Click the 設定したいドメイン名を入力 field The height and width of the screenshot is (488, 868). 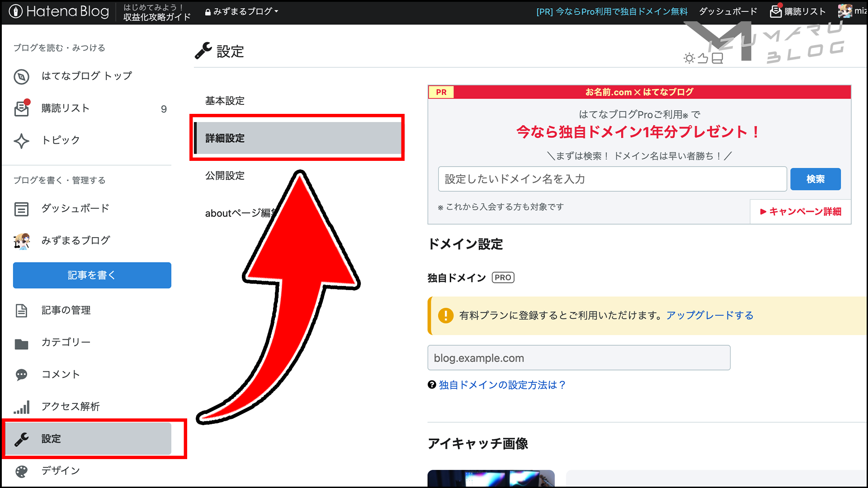pyautogui.click(x=612, y=179)
